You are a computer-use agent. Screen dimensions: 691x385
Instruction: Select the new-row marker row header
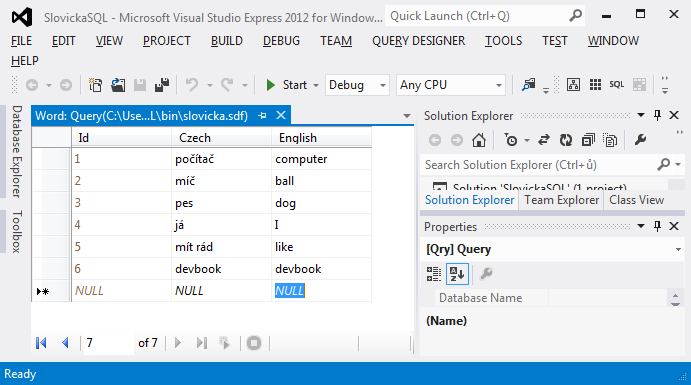coord(52,291)
